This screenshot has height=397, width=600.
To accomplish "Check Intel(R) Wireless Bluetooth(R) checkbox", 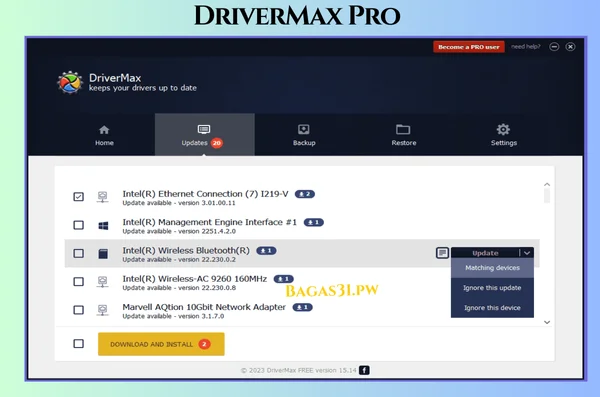I will [x=78, y=253].
